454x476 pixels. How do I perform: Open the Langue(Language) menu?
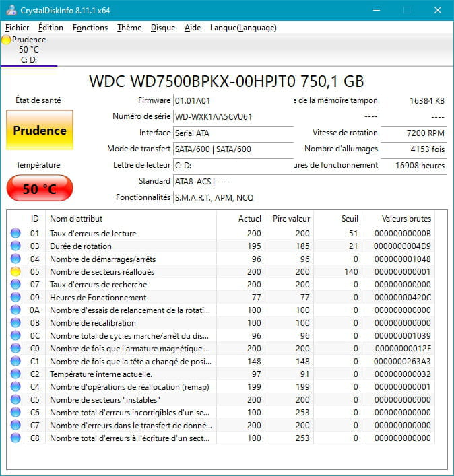point(243,28)
